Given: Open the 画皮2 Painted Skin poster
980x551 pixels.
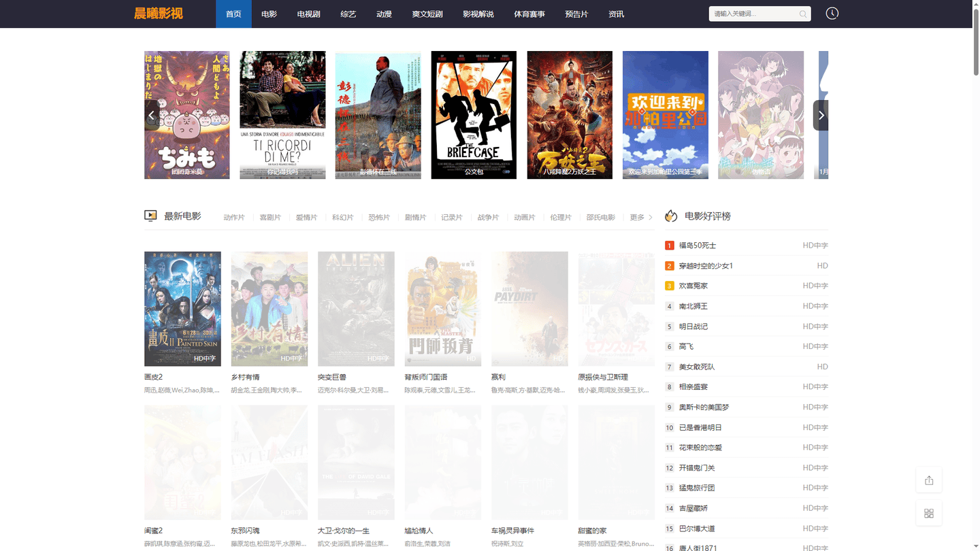Looking at the screenshot, I should [182, 309].
